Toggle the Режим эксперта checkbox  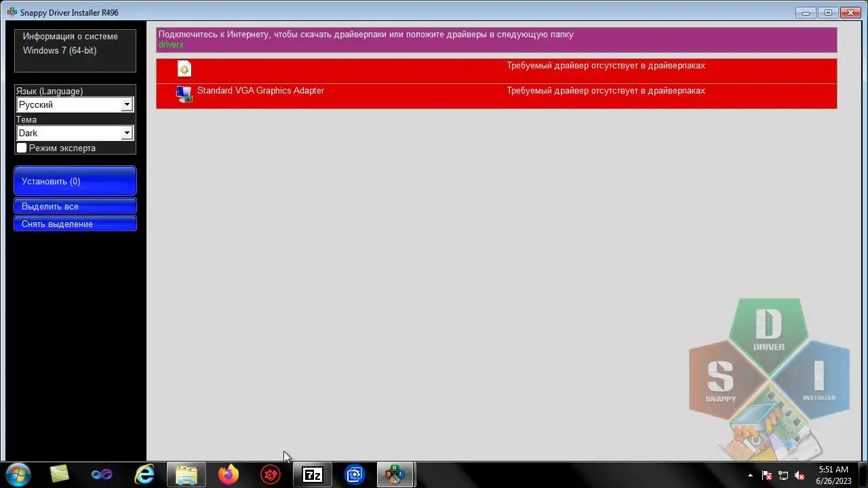(22, 148)
